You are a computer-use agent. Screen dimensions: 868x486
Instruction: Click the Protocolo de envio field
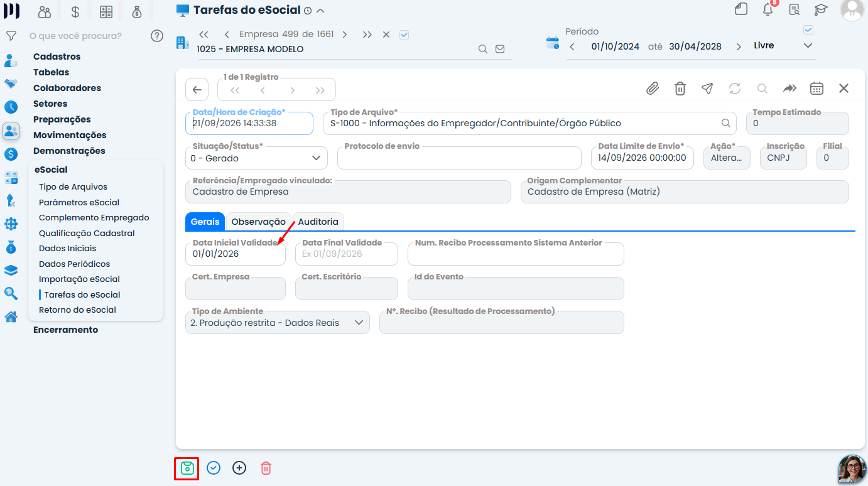coord(459,158)
